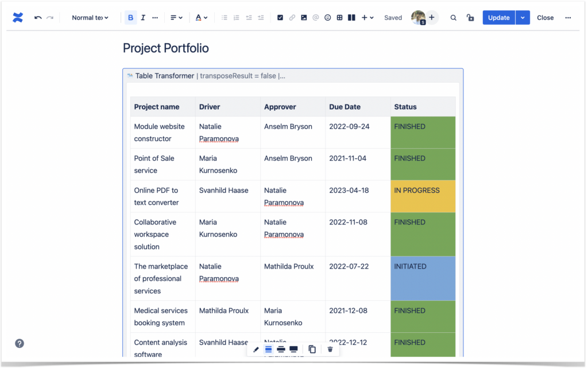This screenshot has height=369, width=588.
Task: Delete the macro using trash icon
Action: pos(330,349)
